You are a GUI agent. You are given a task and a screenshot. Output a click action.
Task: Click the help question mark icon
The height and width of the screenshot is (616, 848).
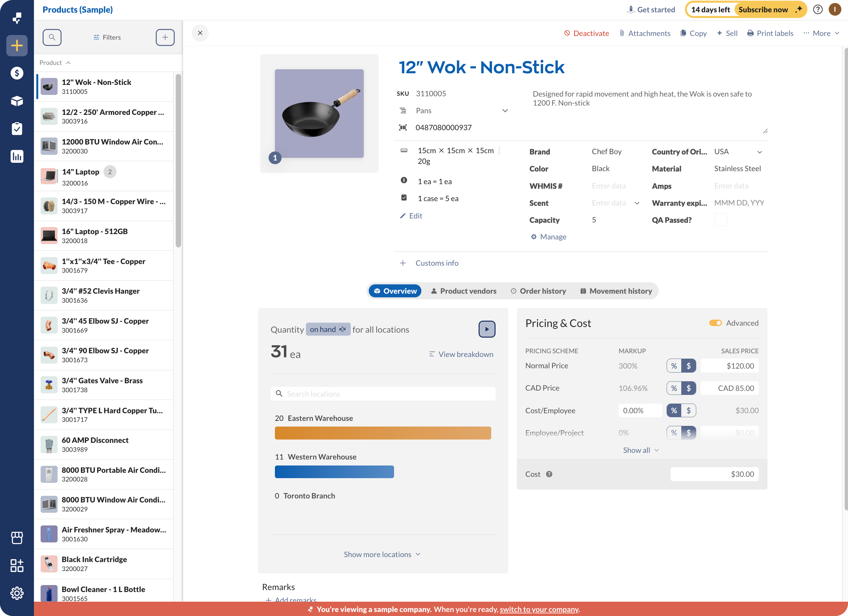(818, 10)
